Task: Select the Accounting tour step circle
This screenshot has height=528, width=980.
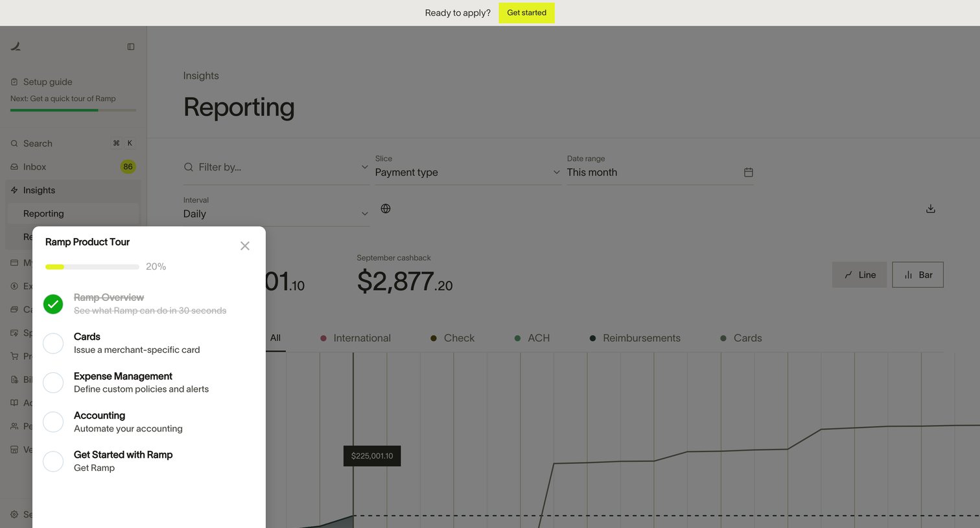Action: coord(53,422)
